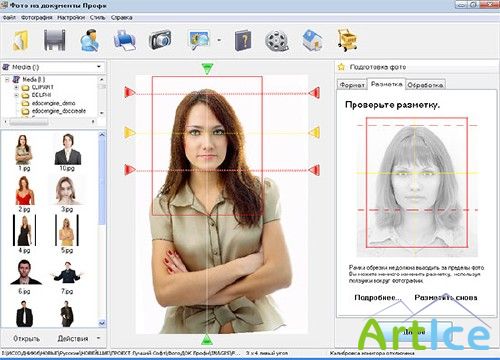The height and width of the screenshot is (360, 500).
Task: Grab the bottom green center-line marker
Action: [x=207, y=340]
